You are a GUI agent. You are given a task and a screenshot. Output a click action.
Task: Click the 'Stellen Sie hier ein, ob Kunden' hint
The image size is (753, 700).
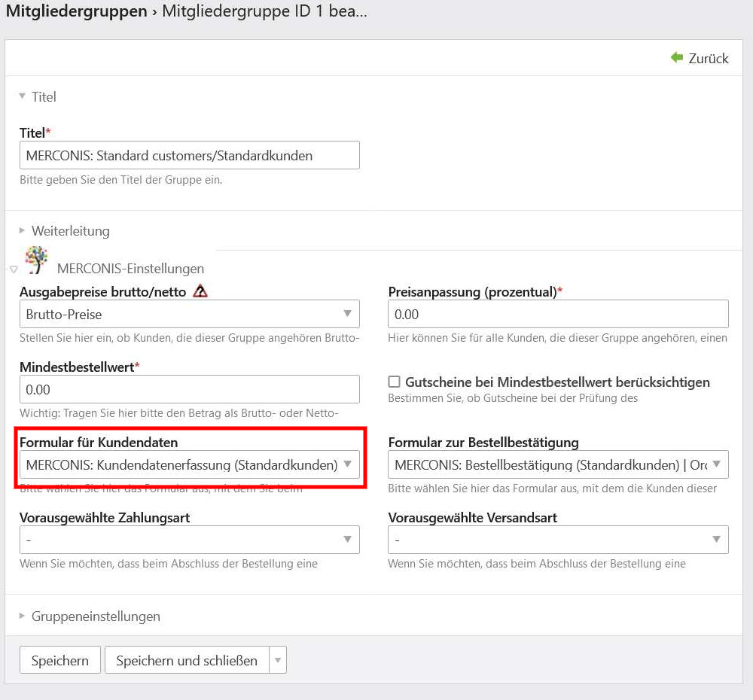click(189, 337)
